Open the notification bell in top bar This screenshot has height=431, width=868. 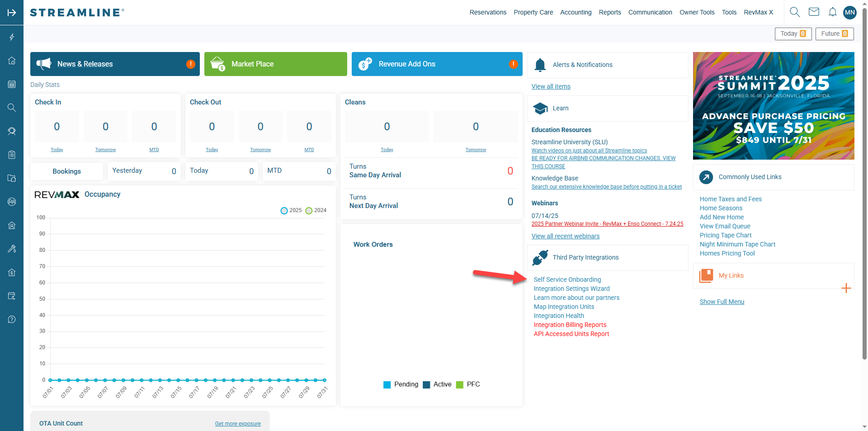pyautogui.click(x=832, y=12)
